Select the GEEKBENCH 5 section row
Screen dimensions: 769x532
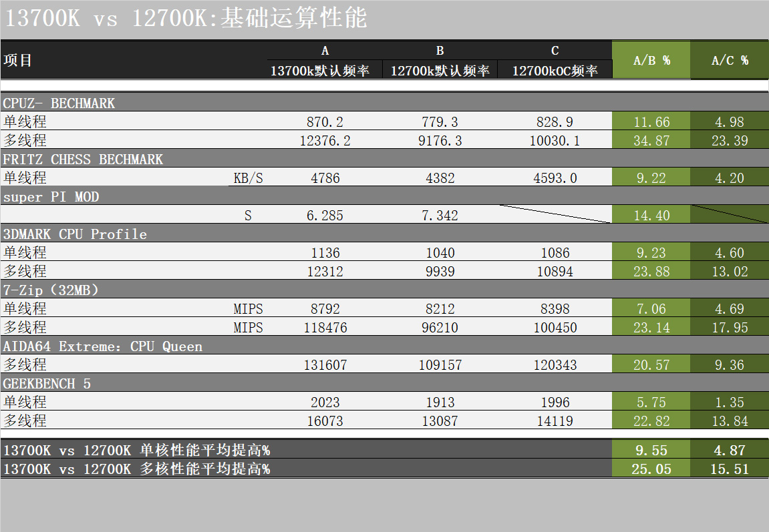click(x=385, y=383)
